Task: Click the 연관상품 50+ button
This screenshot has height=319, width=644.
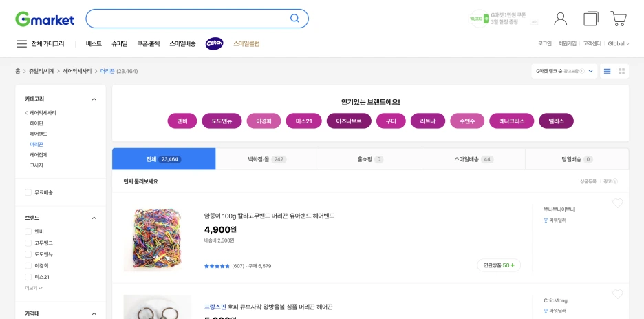Action: coord(499,265)
